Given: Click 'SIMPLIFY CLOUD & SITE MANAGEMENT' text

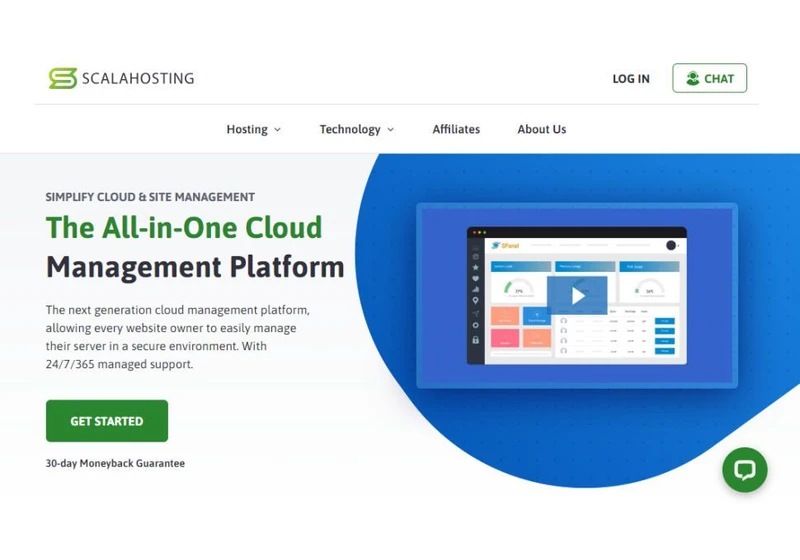Looking at the screenshot, I should 150,197.
